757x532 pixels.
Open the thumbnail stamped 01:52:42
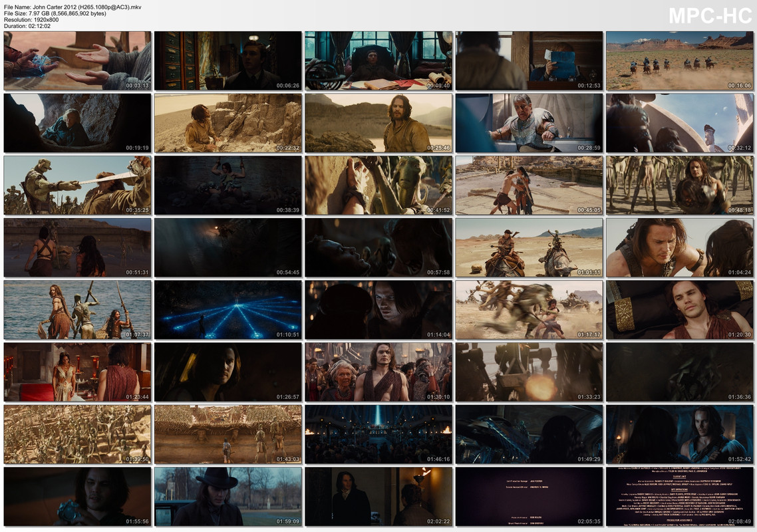(x=680, y=434)
